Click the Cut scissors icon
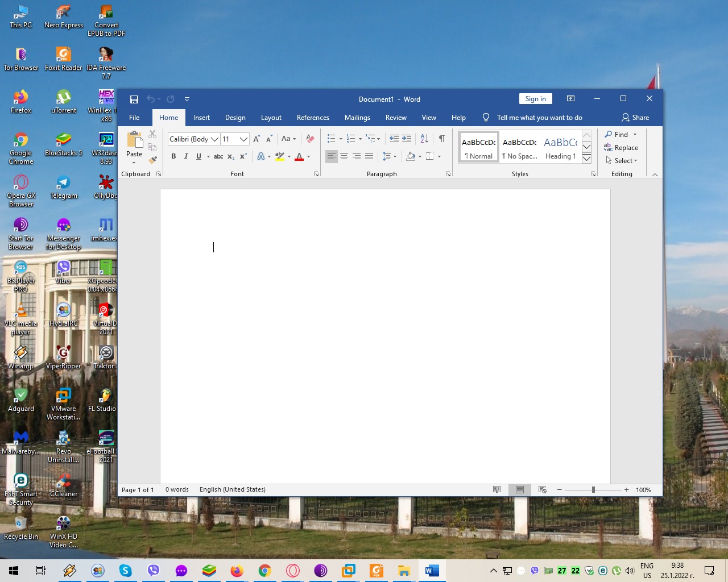728x582 pixels. point(152,134)
